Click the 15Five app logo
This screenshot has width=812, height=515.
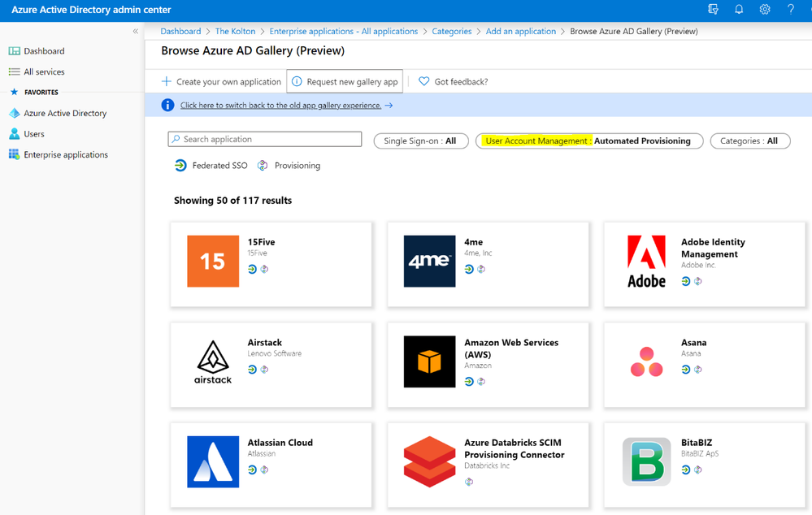[213, 262]
